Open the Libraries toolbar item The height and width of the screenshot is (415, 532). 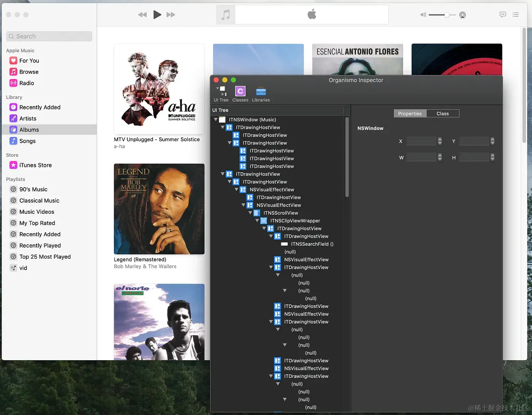[x=261, y=94]
